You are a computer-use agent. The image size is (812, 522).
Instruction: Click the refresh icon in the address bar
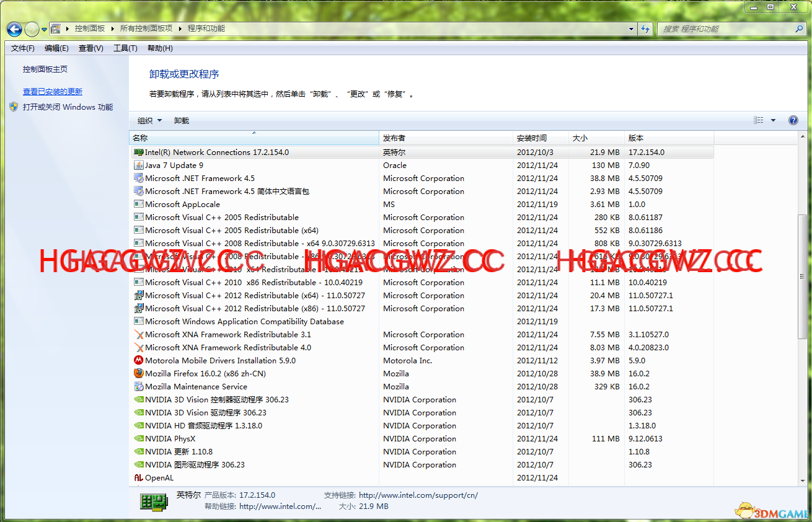[645, 29]
